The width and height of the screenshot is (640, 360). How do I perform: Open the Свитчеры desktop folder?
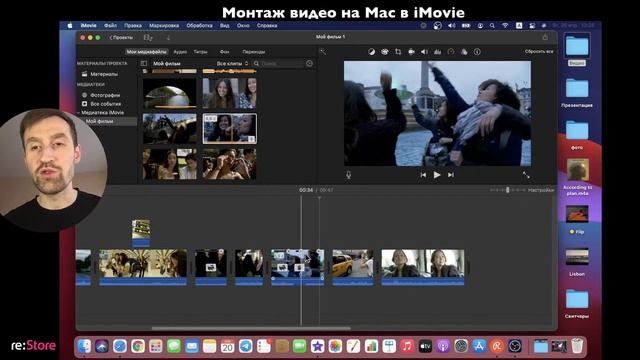click(577, 304)
